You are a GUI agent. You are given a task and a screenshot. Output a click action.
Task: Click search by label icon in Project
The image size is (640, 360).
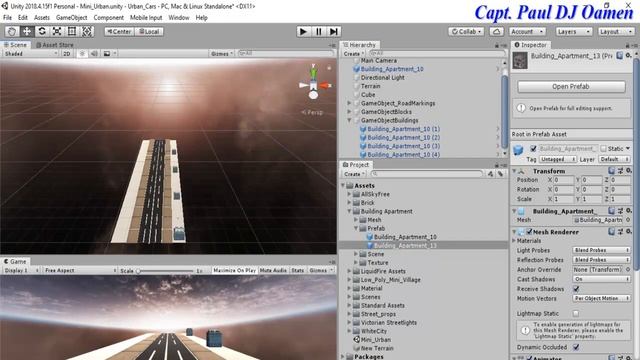pos(500,174)
